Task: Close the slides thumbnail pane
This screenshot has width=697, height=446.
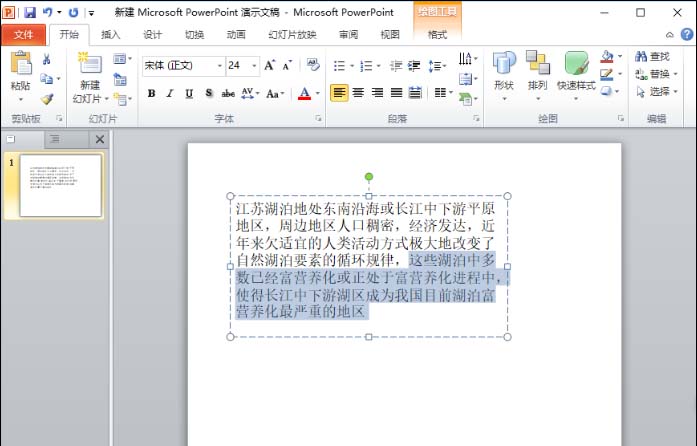Action: pyautogui.click(x=100, y=139)
